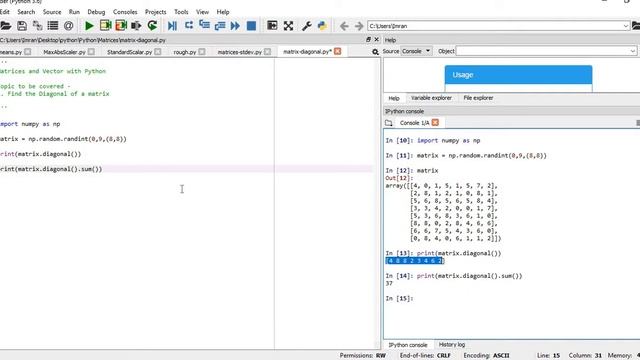The image size is (640, 360).
Task: Go forward with right arrow
Action: click(359, 26)
